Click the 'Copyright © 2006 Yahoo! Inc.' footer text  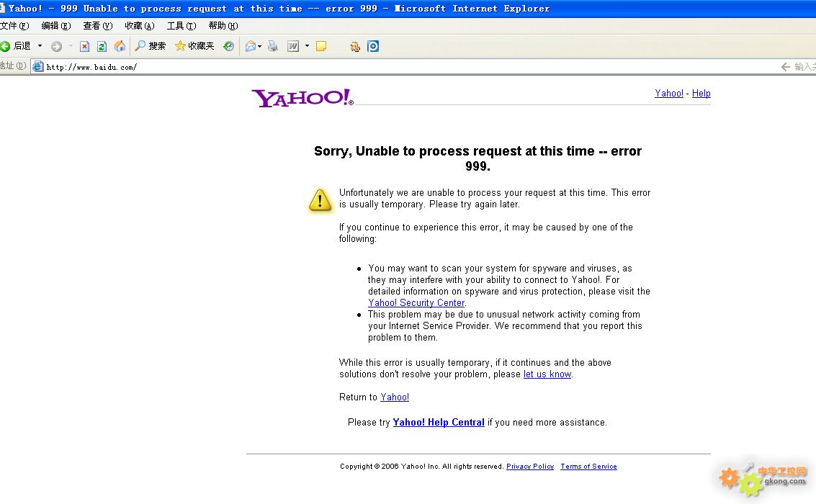pos(422,467)
